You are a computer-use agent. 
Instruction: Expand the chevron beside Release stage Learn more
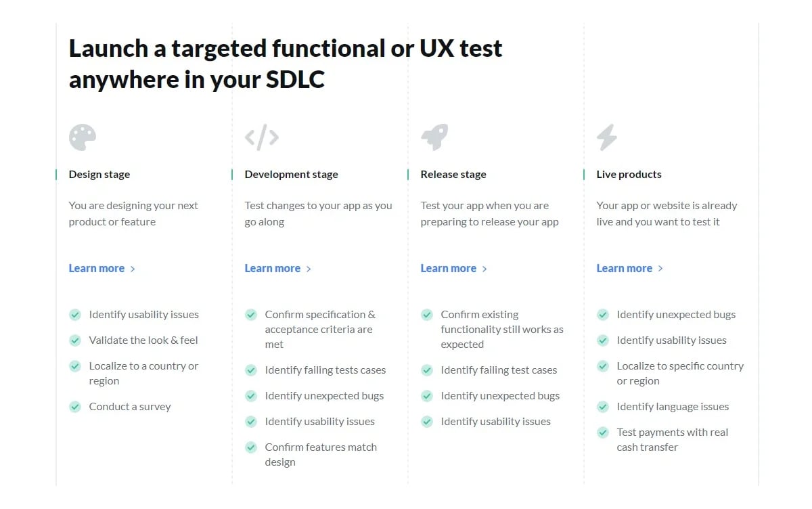coord(483,268)
